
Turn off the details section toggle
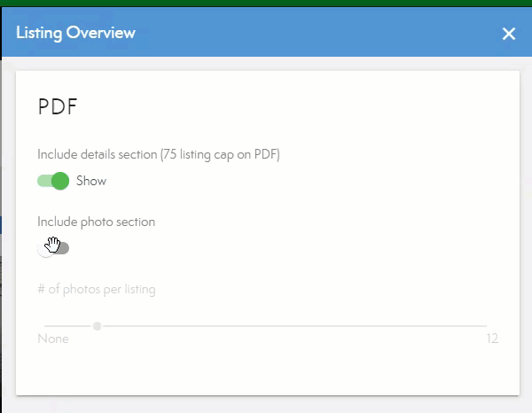(x=53, y=181)
